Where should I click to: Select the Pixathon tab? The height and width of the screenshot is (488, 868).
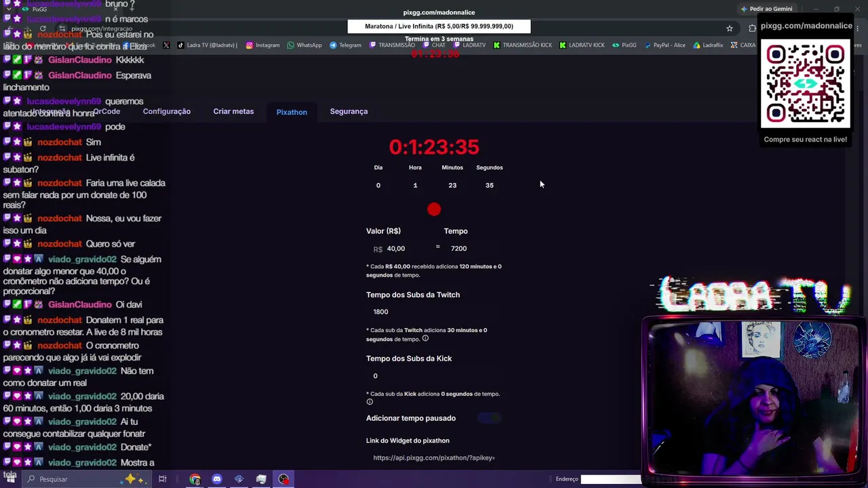[292, 112]
